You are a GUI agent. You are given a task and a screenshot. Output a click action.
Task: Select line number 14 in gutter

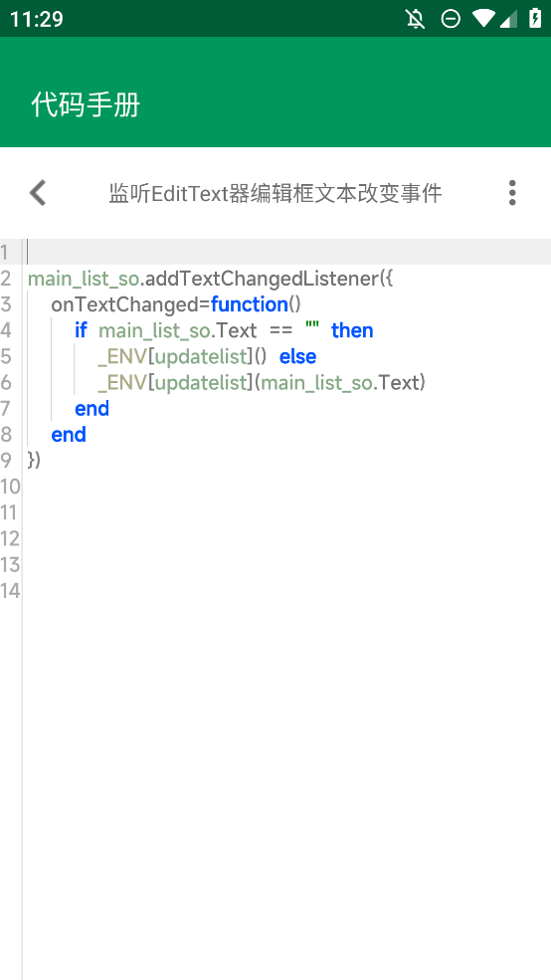[x=10, y=591]
